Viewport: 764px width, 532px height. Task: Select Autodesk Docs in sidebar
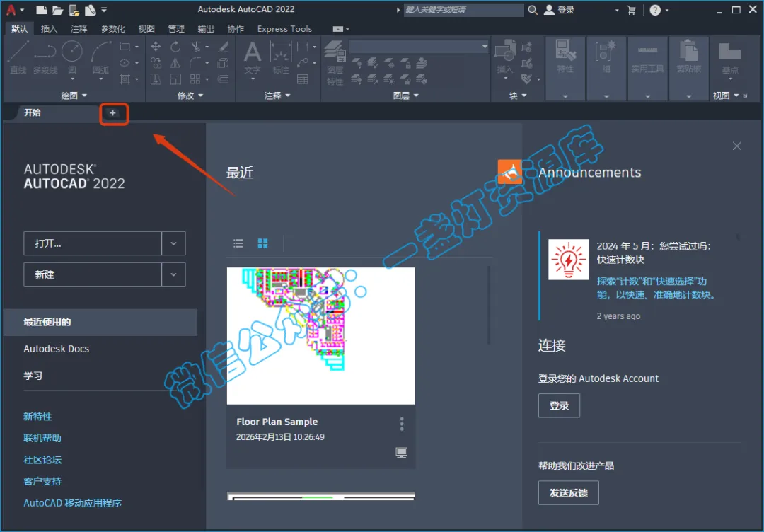tap(57, 349)
